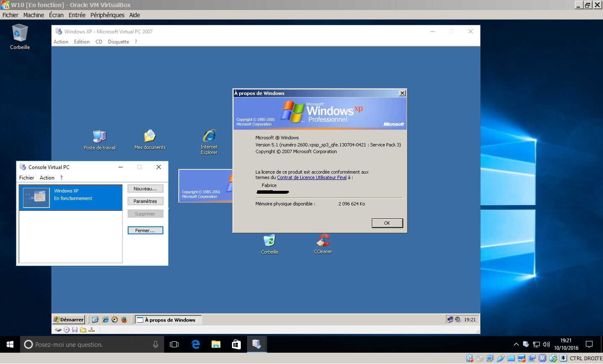Image resolution: width=603 pixels, height=364 pixels.
Task: Open CCleaner desktop shortcut
Action: click(323, 241)
